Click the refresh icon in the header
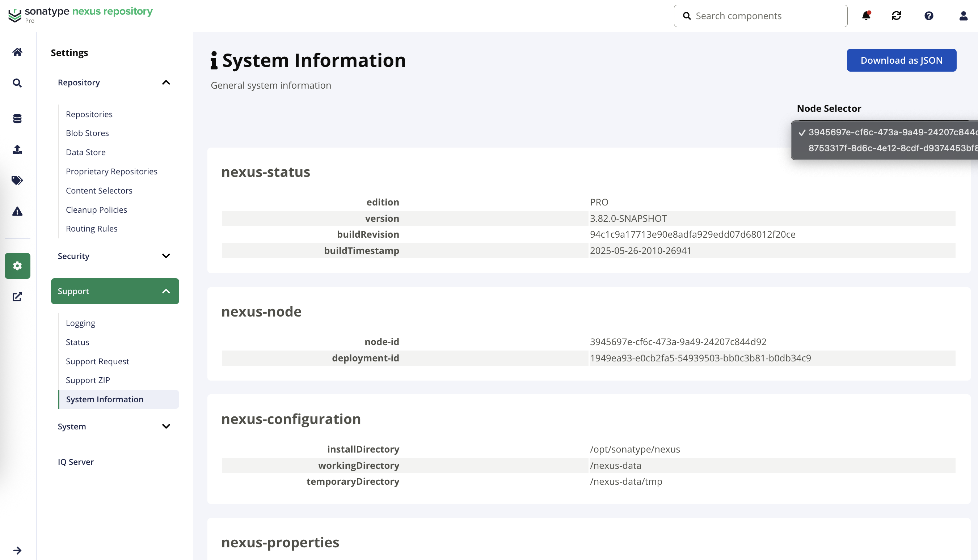 coord(897,16)
